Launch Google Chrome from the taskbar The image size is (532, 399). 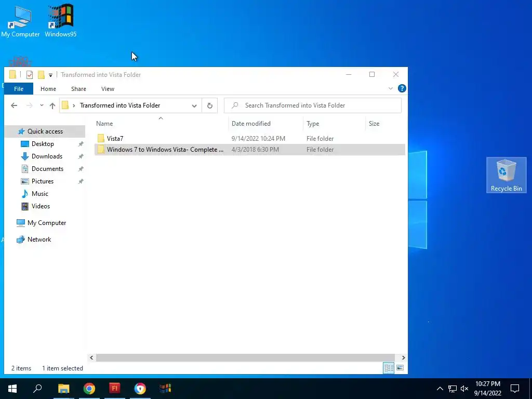click(x=89, y=389)
